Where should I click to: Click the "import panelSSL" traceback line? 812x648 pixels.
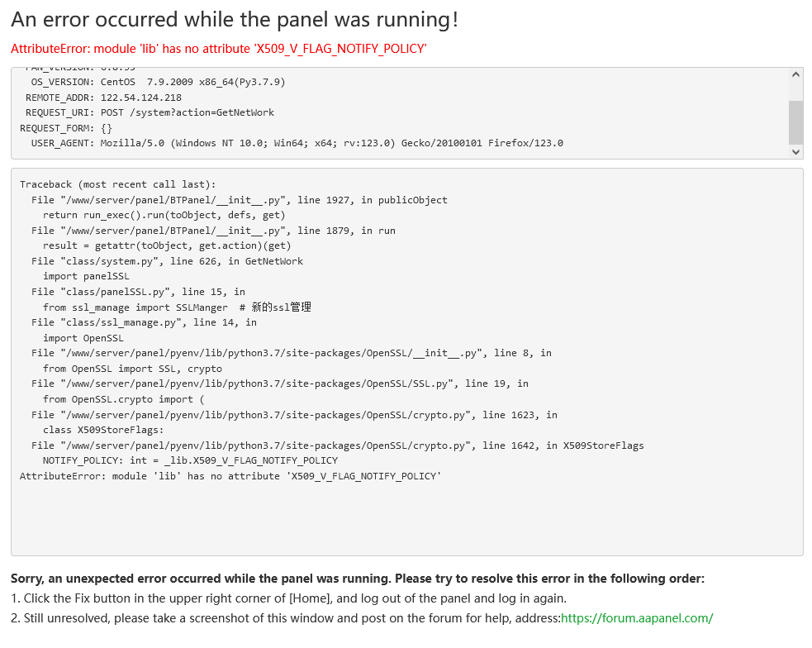86,276
